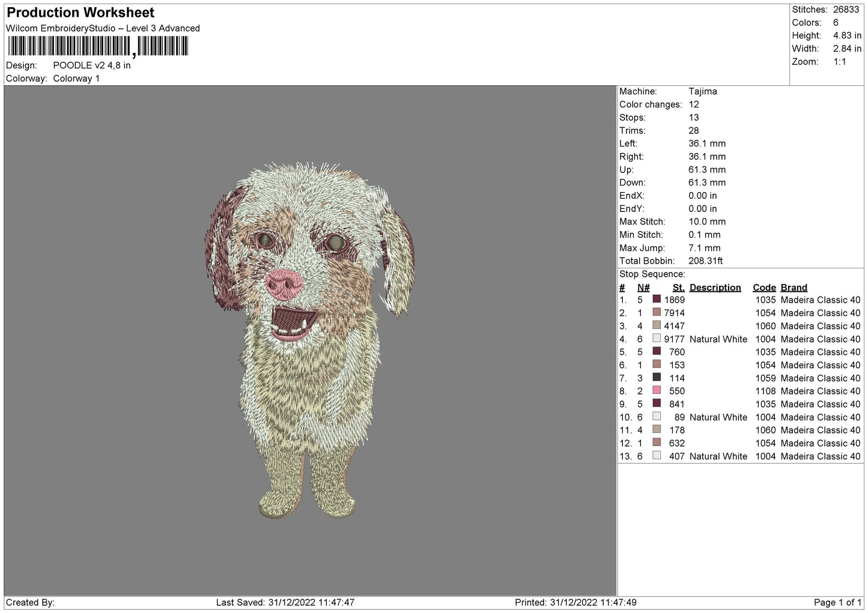Click 'Natural White' description in row 10
Screen dimensions: 868x613
(718, 417)
